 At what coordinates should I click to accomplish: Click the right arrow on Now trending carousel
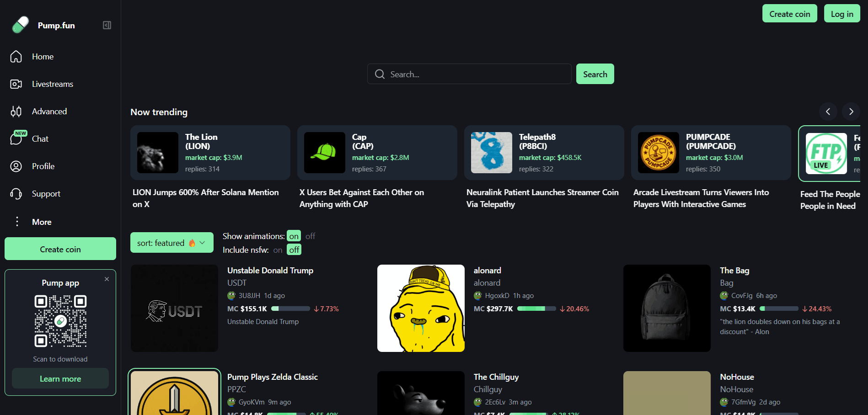(851, 112)
